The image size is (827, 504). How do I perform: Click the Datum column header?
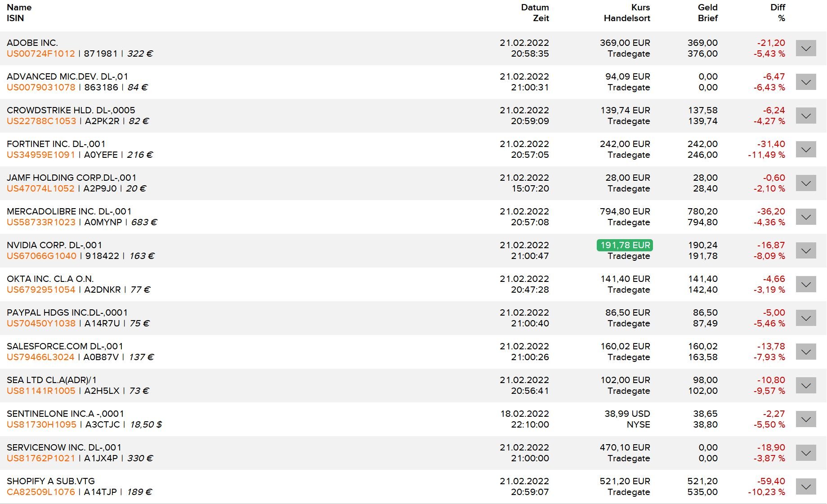coord(535,7)
